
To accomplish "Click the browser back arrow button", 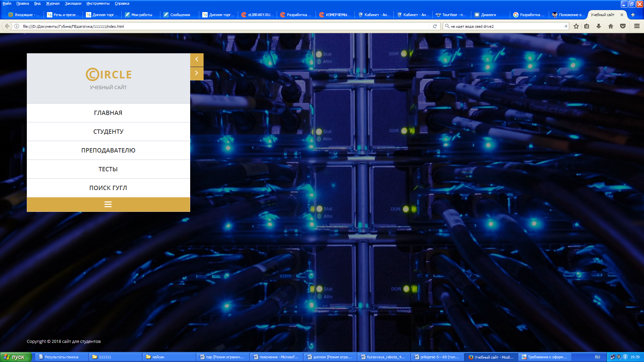I will 7,26.
